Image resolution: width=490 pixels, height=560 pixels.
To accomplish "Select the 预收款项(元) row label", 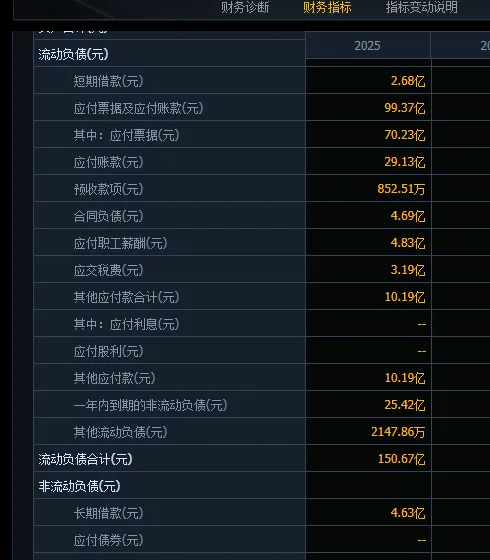I will point(108,189).
